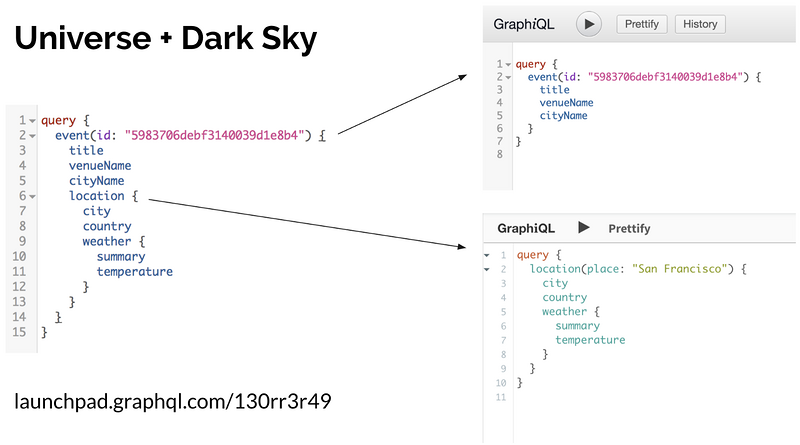Run the query in the upper GraphiQL panel
Screen dimensions: 800x445
pyautogui.click(x=589, y=24)
